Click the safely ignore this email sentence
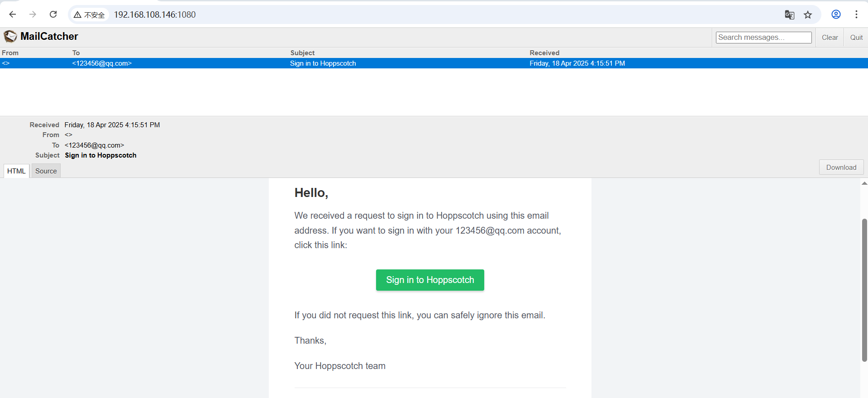The height and width of the screenshot is (398, 868). (420, 315)
